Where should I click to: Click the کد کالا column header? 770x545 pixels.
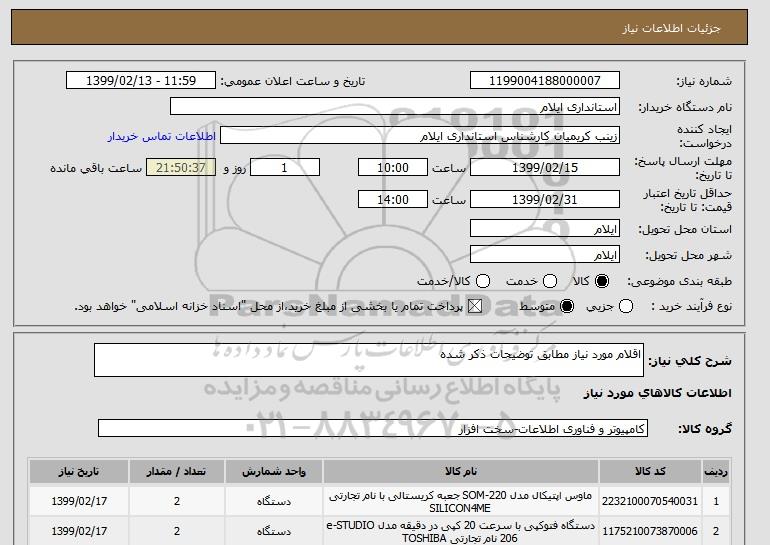pos(650,471)
